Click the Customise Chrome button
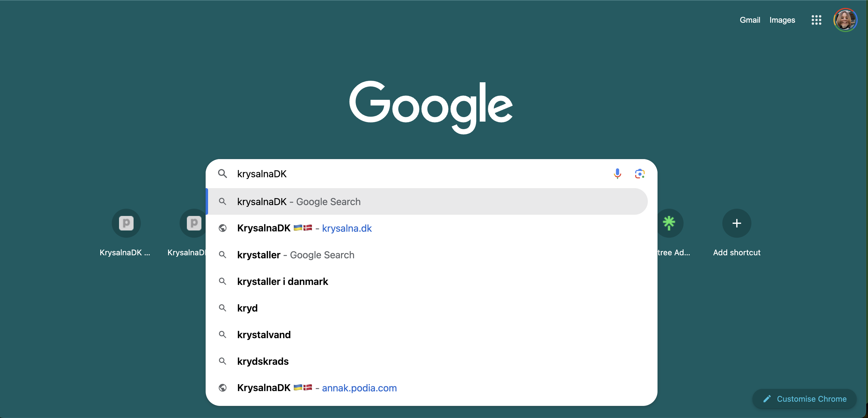The image size is (868, 418). click(804, 399)
